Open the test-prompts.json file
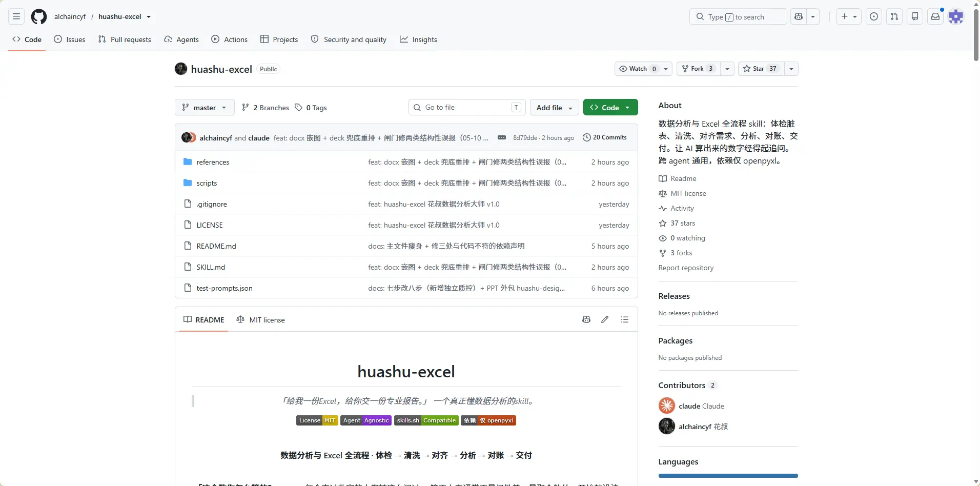This screenshot has height=486, width=980. click(224, 288)
